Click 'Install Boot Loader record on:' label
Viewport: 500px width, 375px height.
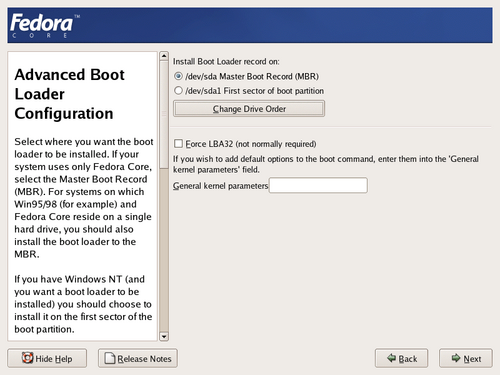[x=226, y=62]
